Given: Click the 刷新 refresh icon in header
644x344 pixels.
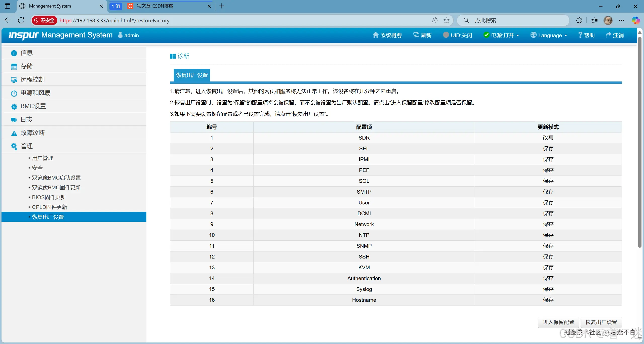Looking at the screenshot, I should [416, 35].
